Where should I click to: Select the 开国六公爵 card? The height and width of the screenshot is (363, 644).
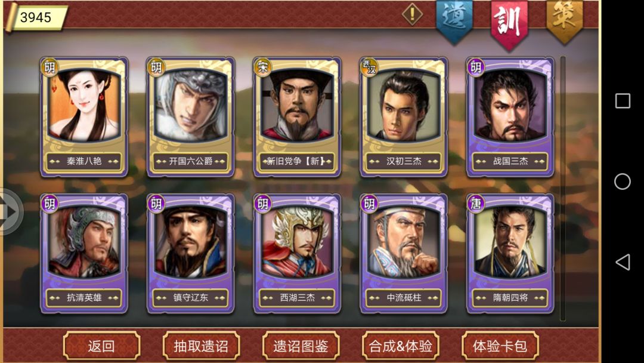[191, 117]
